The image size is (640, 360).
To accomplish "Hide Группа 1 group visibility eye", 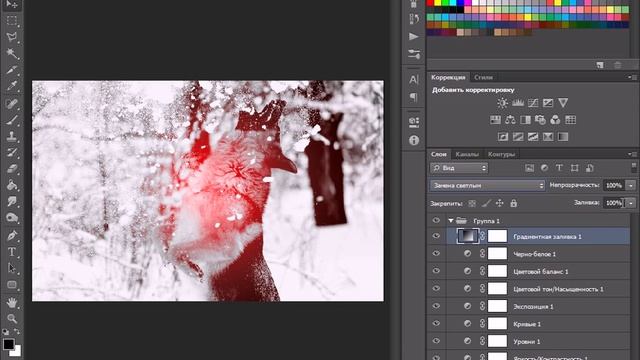I will pos(436,220).
